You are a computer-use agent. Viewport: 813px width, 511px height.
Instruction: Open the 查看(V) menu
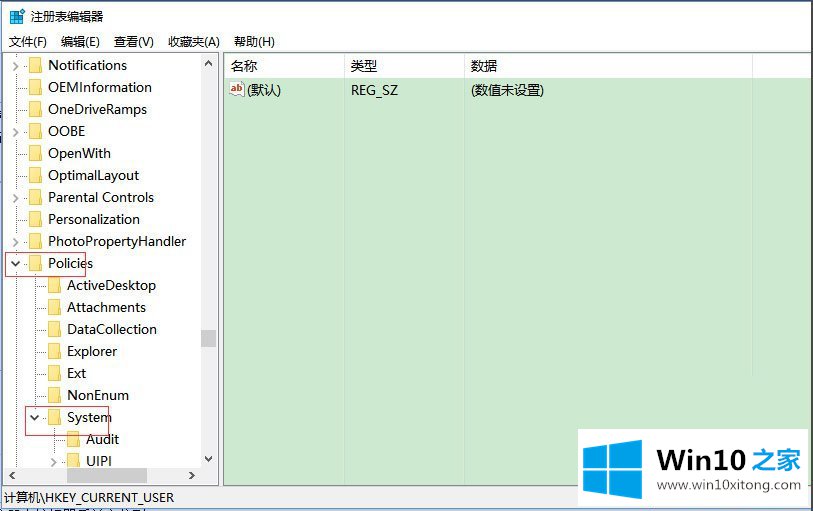134,41
